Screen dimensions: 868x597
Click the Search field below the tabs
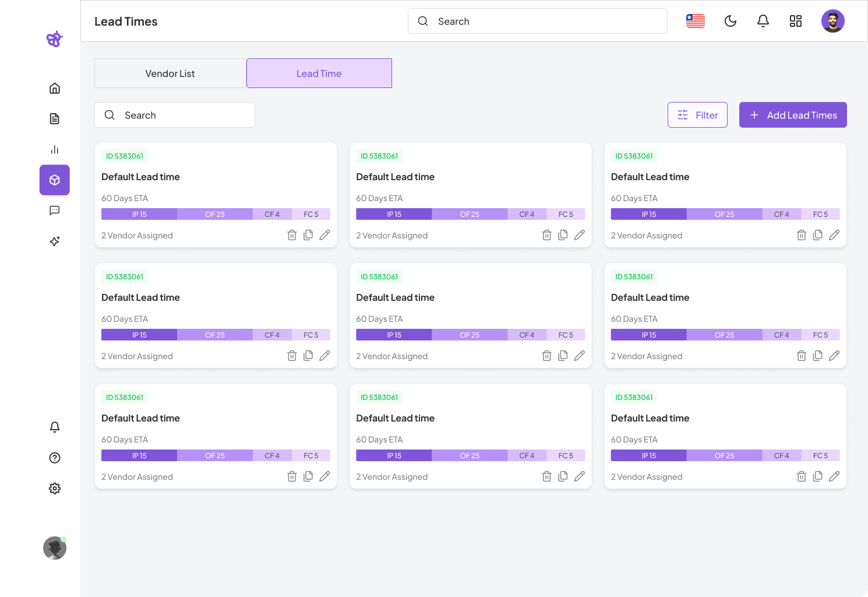175,115
